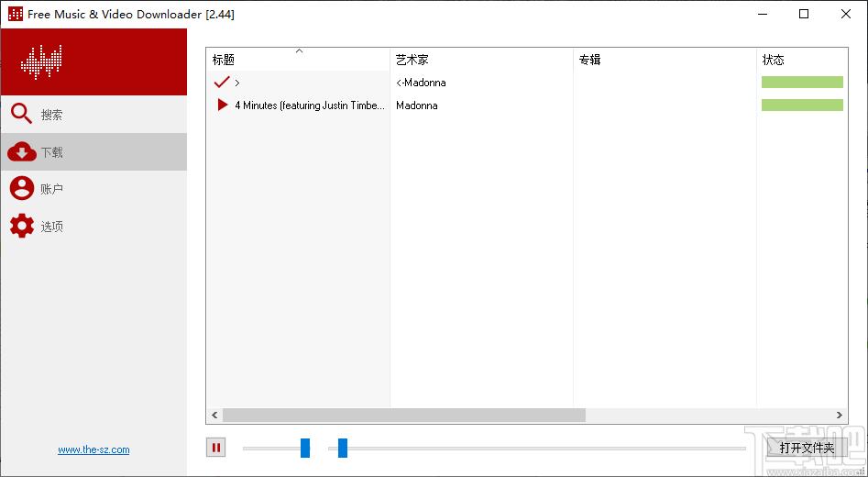This screenshot has height=477, width=868.
Task: Click the > title in the first row
Action: coord(237,83)
